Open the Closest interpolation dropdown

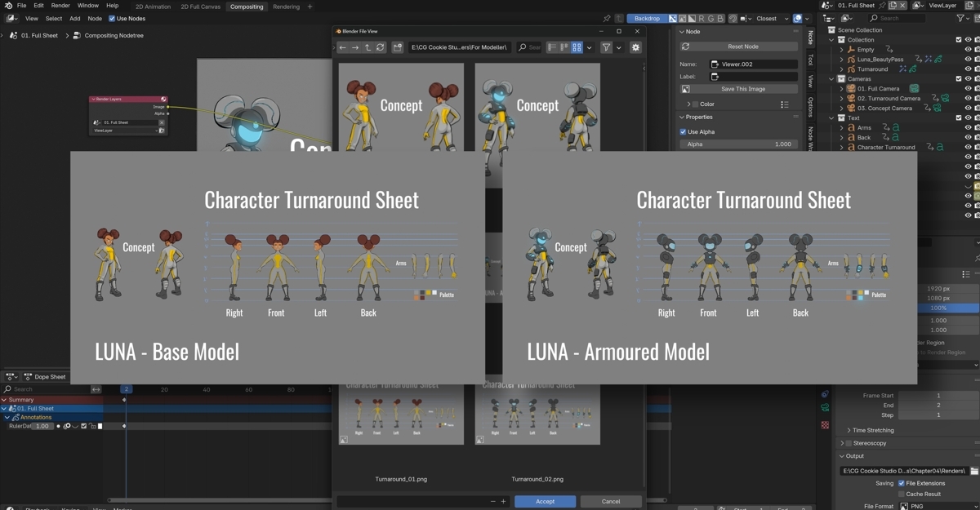pyautogui.click(x=771, y=19)
